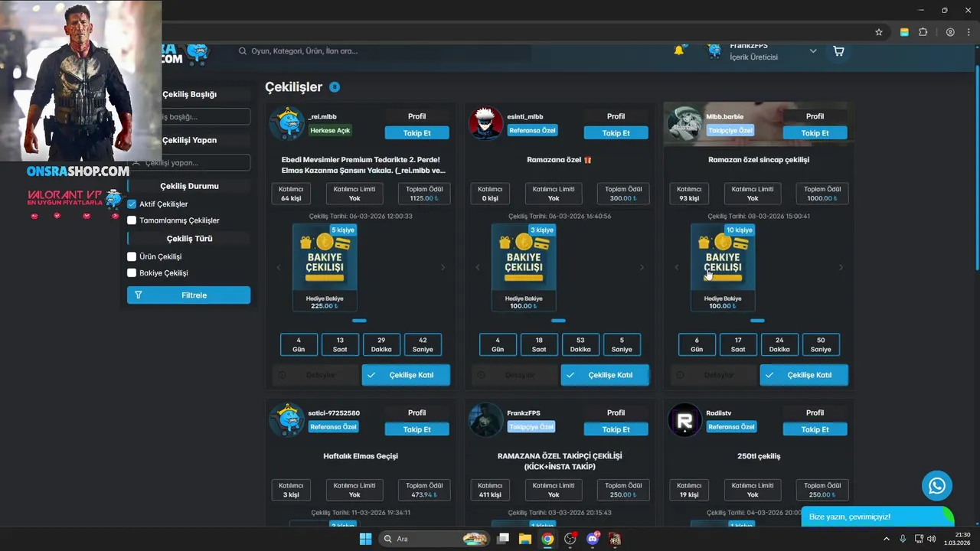Viewport: 980px width, 551px height.
Task: Follow _rei.mlbb with Takip Et
Action: [416, 133]
